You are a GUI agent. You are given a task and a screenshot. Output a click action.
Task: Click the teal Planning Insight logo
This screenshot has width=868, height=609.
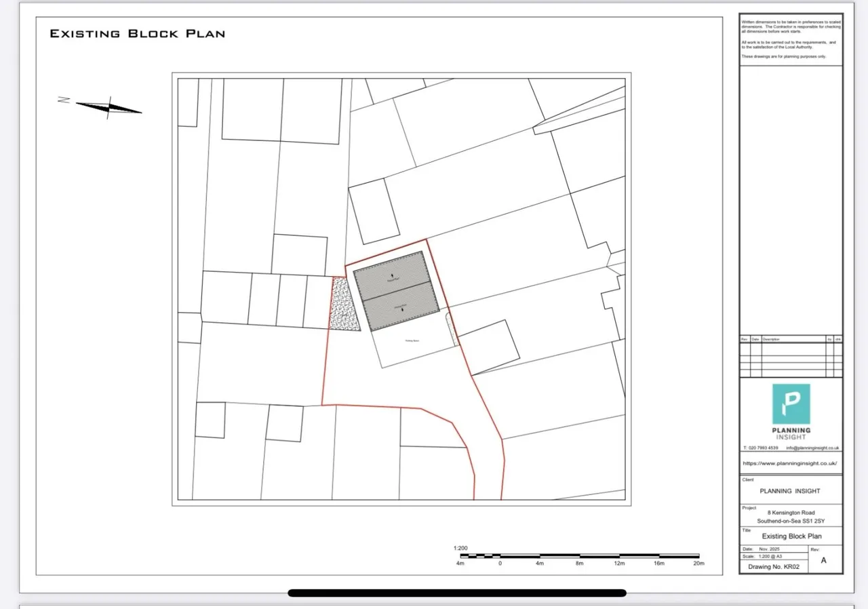pos(791,404)
